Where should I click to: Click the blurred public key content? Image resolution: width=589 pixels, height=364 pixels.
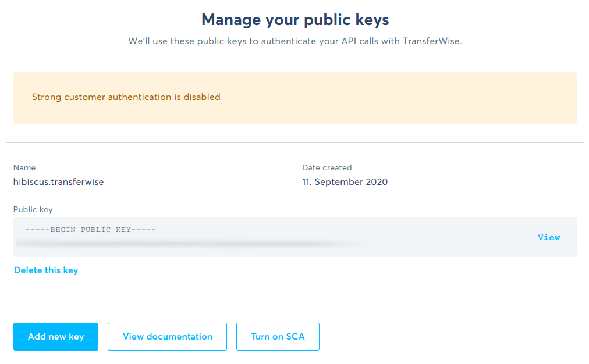191,244
